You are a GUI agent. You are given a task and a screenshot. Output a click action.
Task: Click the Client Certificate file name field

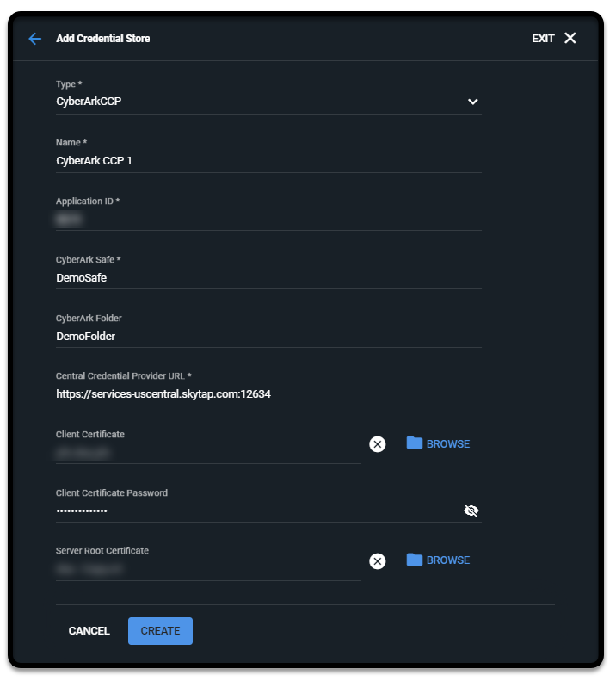(x=206, y=452)
